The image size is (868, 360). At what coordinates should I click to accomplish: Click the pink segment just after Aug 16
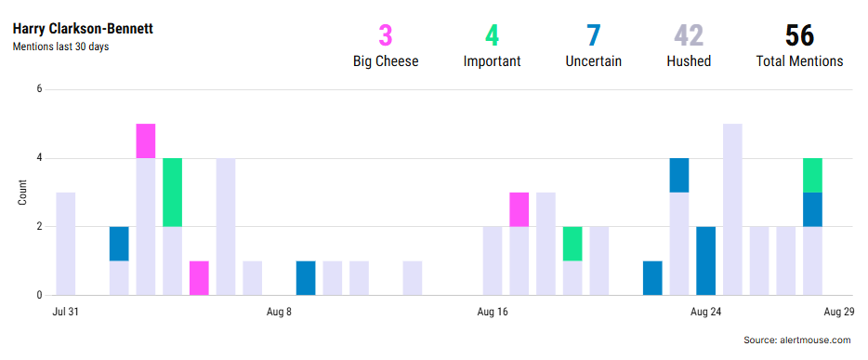pos(519,210)
